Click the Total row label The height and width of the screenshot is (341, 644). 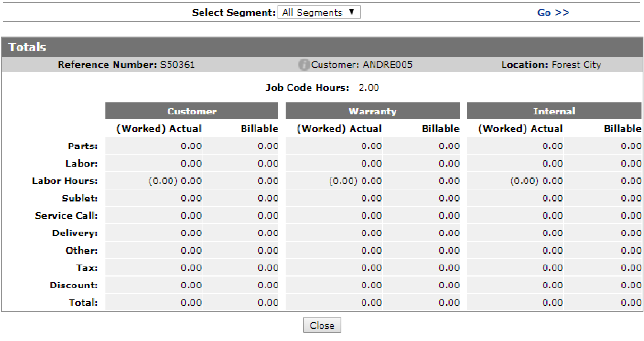83,303
